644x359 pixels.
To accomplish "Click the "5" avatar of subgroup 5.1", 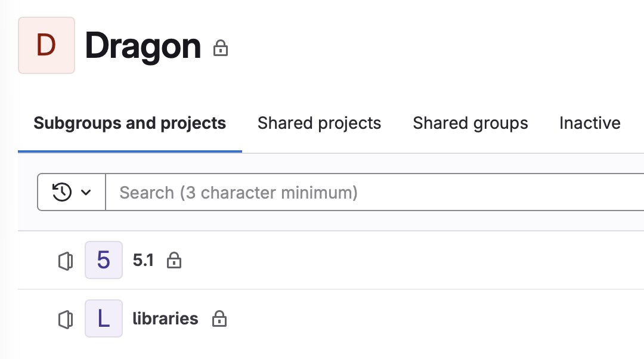I will pos(104,260).
